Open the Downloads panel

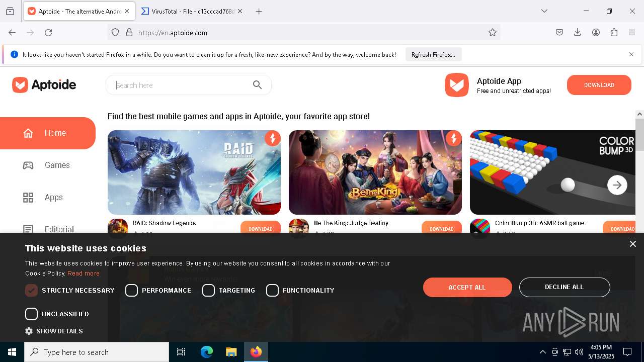coord(578,32)
